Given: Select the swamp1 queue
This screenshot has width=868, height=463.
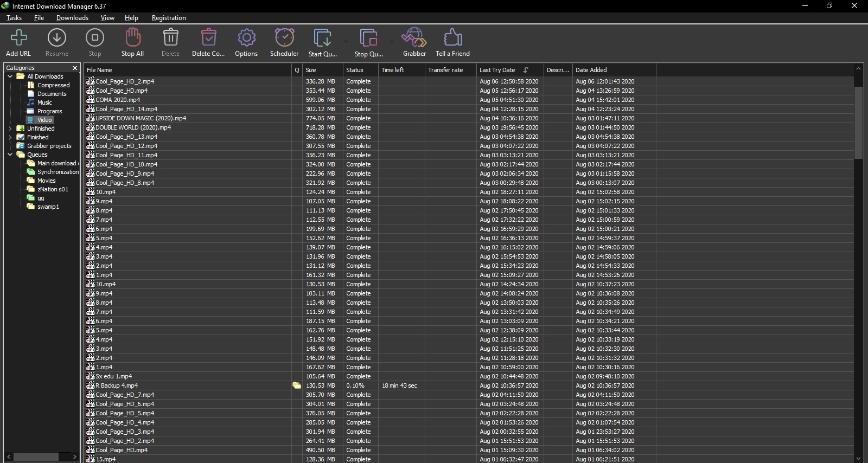Looking at the screenshot, I should pos(48,207).
